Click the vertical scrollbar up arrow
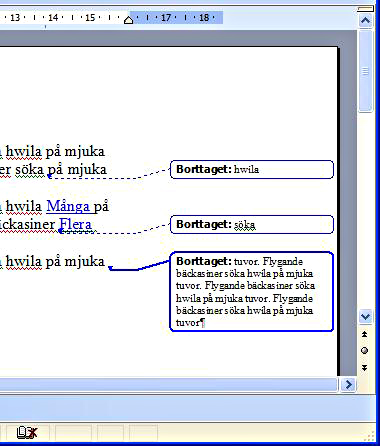The width and height of the screenshot is (380, 446). click(x=366, y=21)
